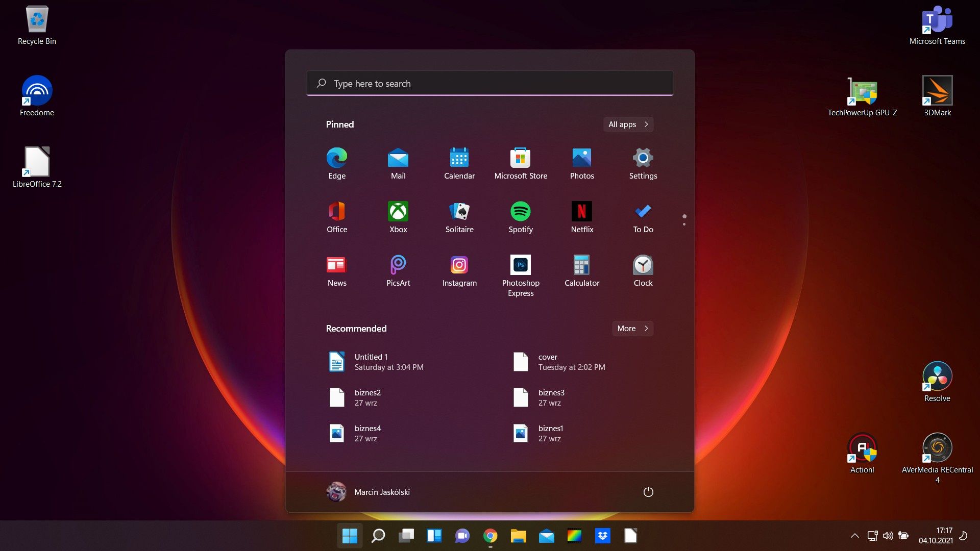Open clock and date 17:17 flyout
Viewport: 980px width, 551px height.
(x=936, y=536)
